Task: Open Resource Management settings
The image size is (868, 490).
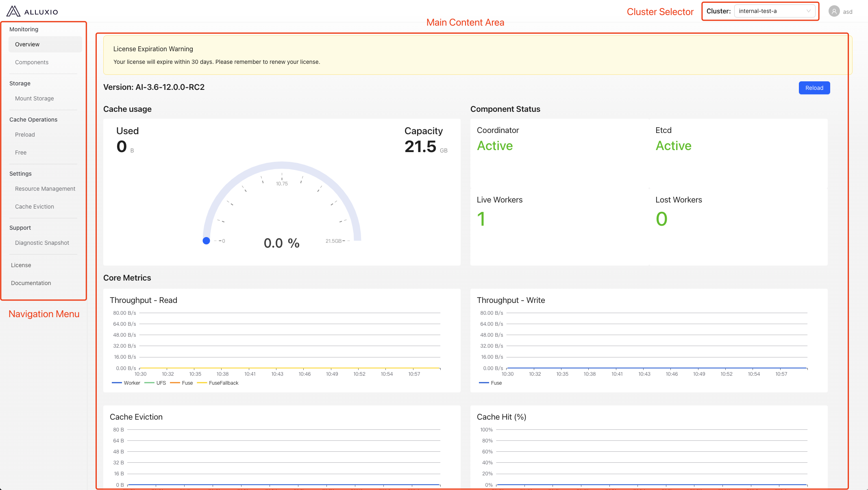Action: click(45, 189)
